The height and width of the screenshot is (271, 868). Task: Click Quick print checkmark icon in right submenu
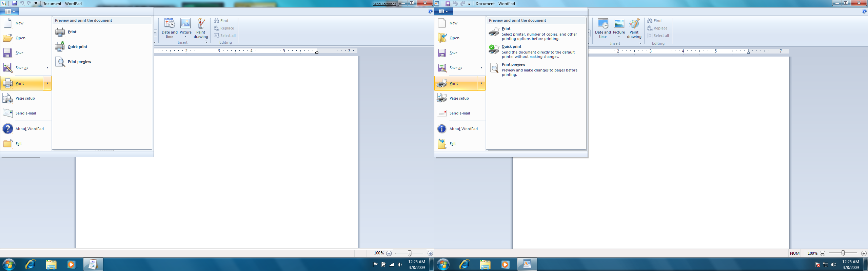(494, 49)
